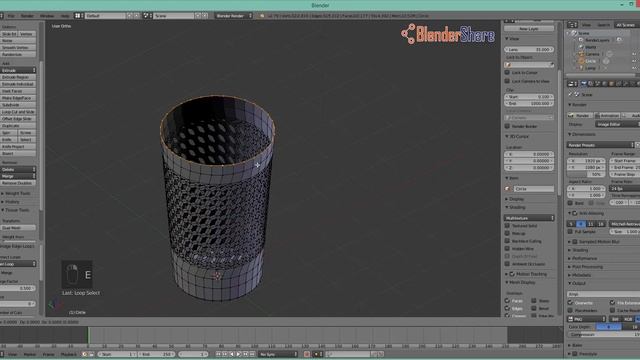Click the Camera object icon in Outliner
The image size is (640, 360).
coord(581,54)
